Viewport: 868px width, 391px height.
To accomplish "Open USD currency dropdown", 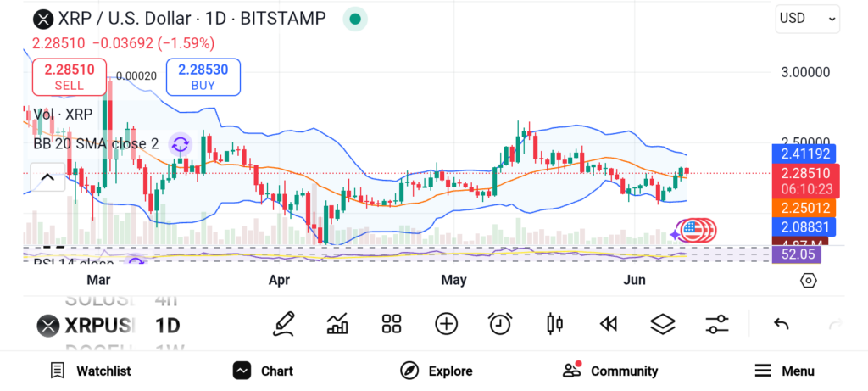I will 808,19.
